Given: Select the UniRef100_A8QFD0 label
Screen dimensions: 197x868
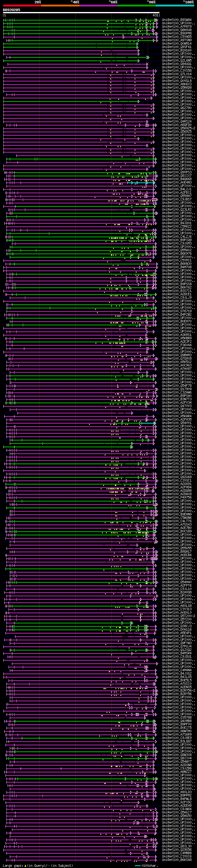Looking at the screenshot, I should pos(177,125).
